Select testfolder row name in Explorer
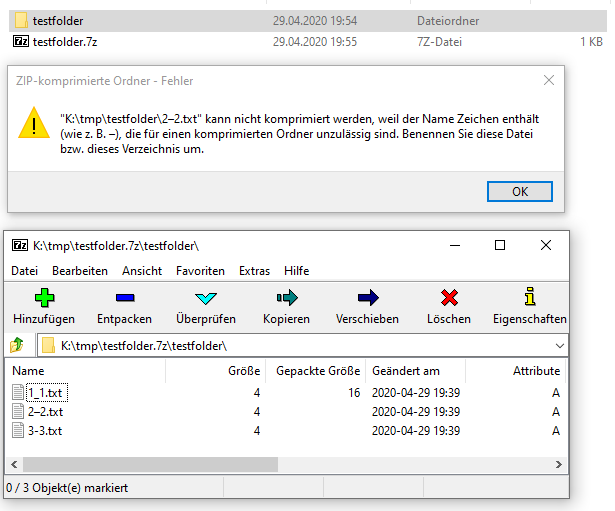615x511 pixels. coord(58,20)
